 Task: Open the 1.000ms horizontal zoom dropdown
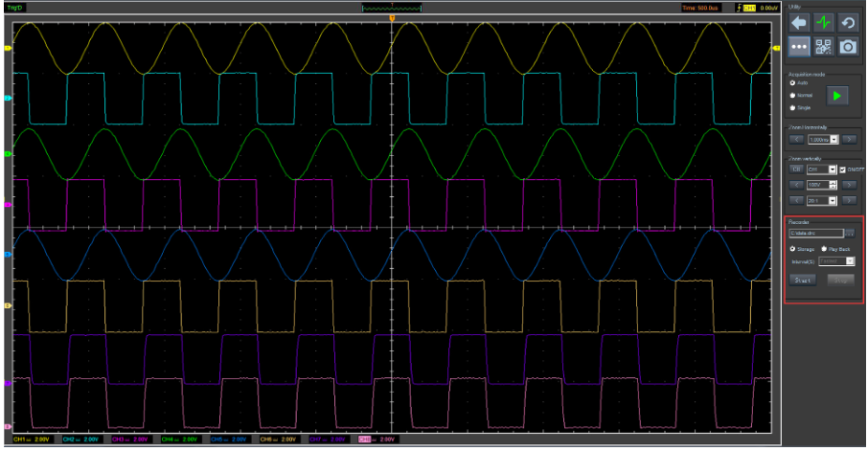coord(823,140)
